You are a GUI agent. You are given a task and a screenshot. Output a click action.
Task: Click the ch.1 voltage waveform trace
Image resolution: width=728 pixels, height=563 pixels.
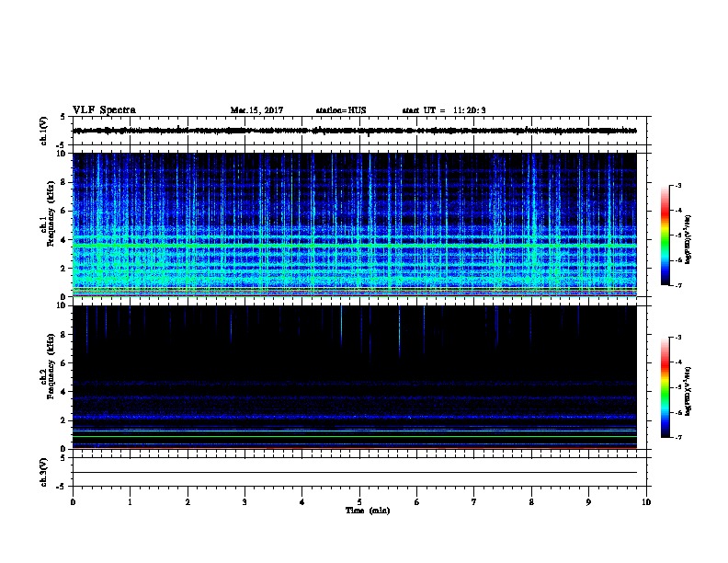(355, 131)
